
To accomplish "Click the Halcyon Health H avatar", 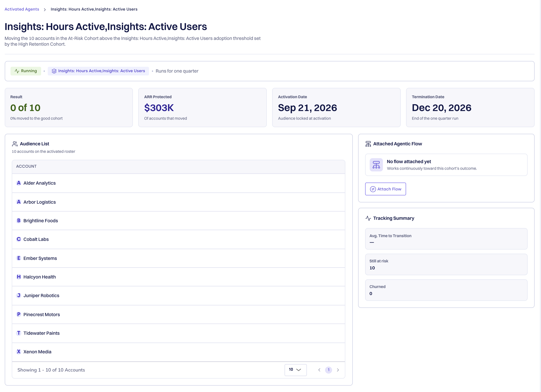I will (19, 277).
